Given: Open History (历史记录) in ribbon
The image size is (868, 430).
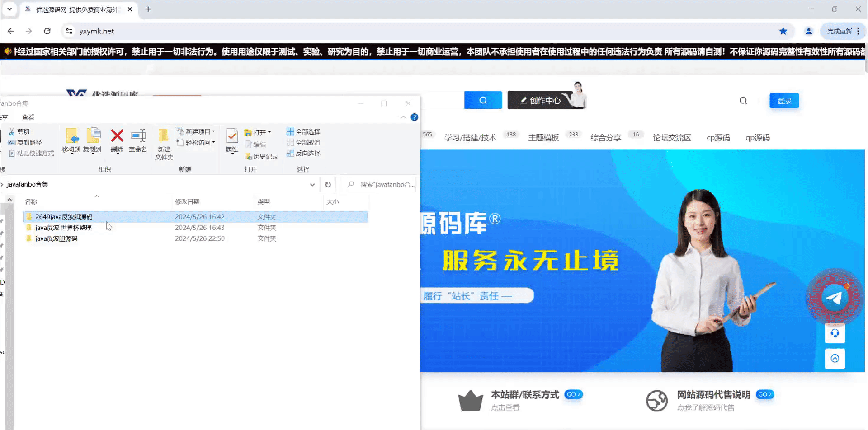Looking at the screenshot, I should [261, 156].
